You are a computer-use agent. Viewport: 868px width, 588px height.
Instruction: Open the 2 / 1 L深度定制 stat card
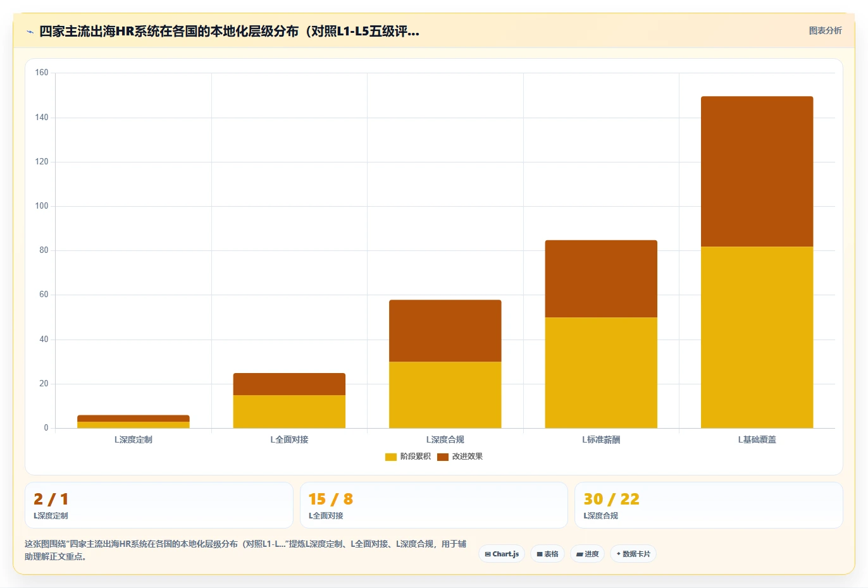159,505
